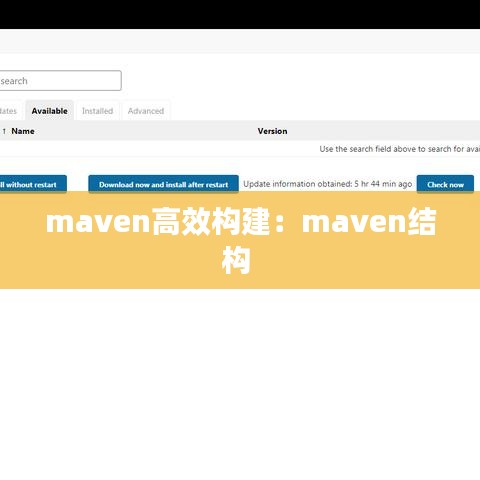480x480 pixels.
Task: Click Download now and install after restart
Action: point(163,184)
